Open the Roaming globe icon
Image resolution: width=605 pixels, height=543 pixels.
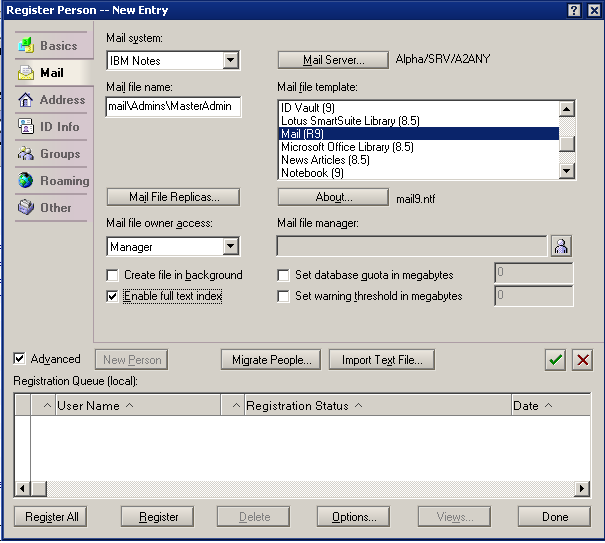[x=25, y=181]
